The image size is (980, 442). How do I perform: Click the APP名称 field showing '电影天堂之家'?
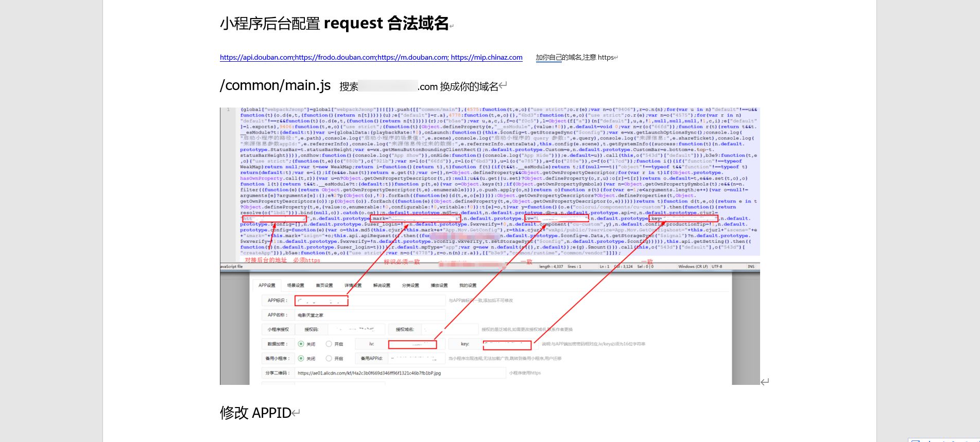370,315
